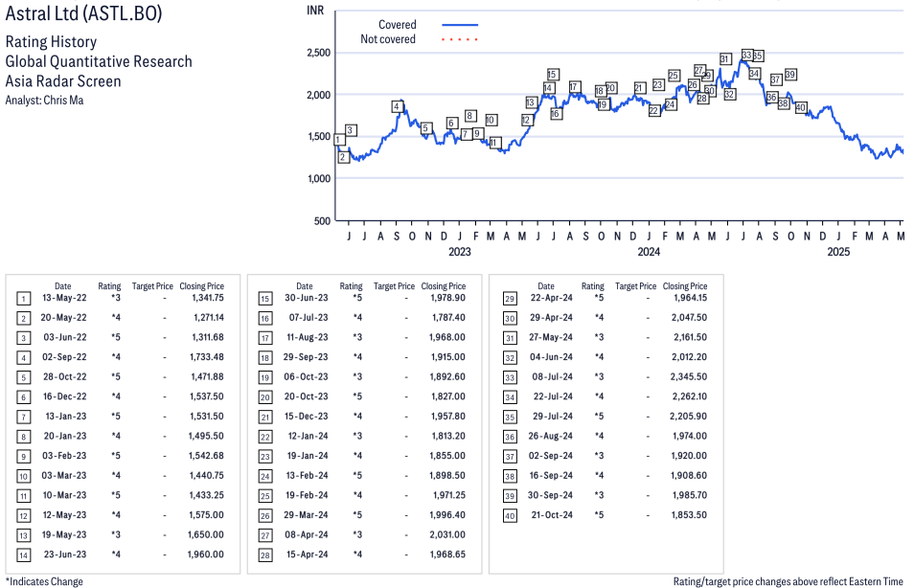Click the 2023 year label on x-axis
914x588 pixels.
(460, 252)
